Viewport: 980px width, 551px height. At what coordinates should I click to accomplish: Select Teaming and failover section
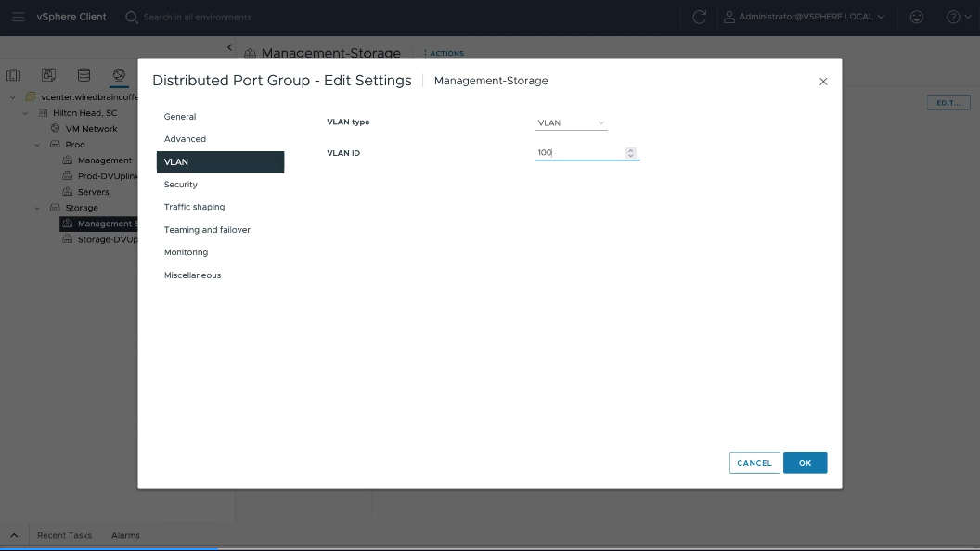(207, 230)
